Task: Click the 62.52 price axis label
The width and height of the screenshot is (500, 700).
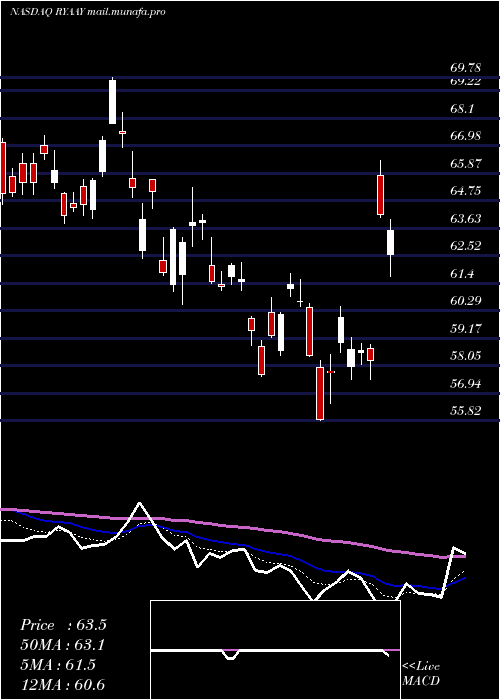Action: pos(466,246)
